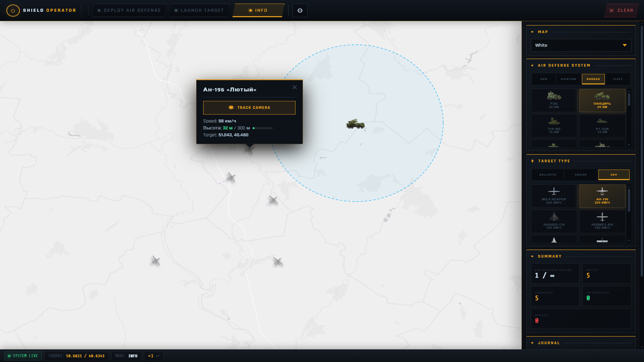Screen dimensions: 644x362
Task: Click the Coords readout in status bar
Action: 76,356
